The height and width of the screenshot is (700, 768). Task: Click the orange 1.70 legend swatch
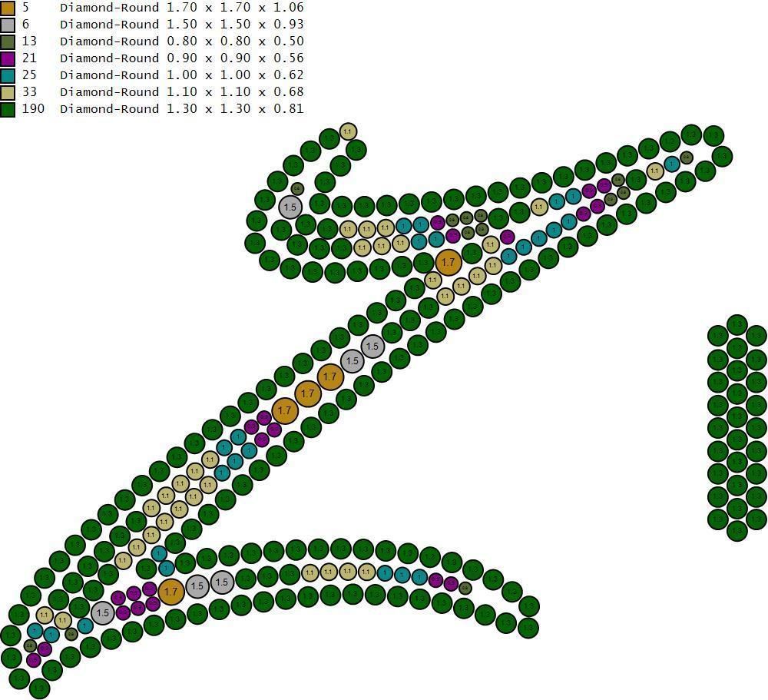click(x=8, y=8)
